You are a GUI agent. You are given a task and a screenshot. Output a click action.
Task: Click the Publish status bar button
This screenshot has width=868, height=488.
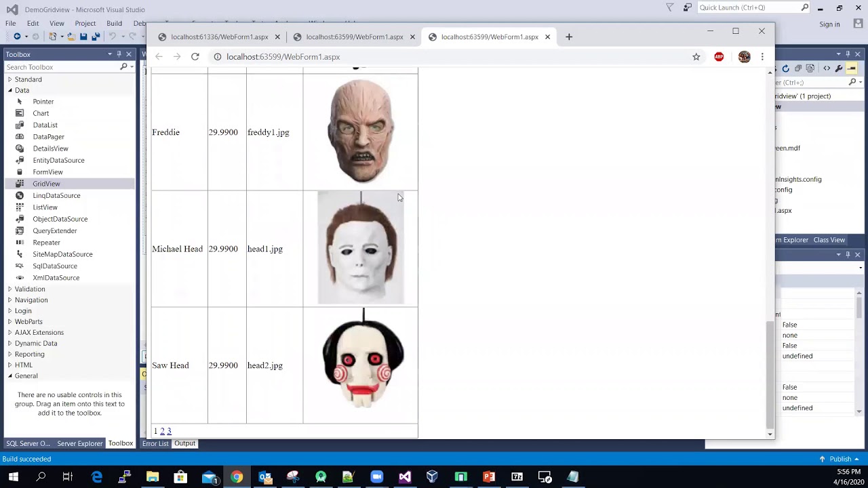pyautogui.click(x=840, y=459)
